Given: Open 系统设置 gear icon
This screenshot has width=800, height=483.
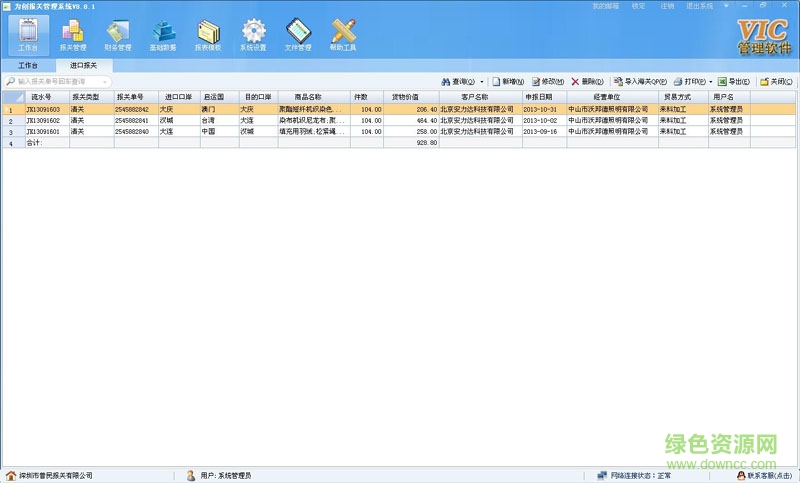Looking at the screenshot, I should tap(253, 35).
